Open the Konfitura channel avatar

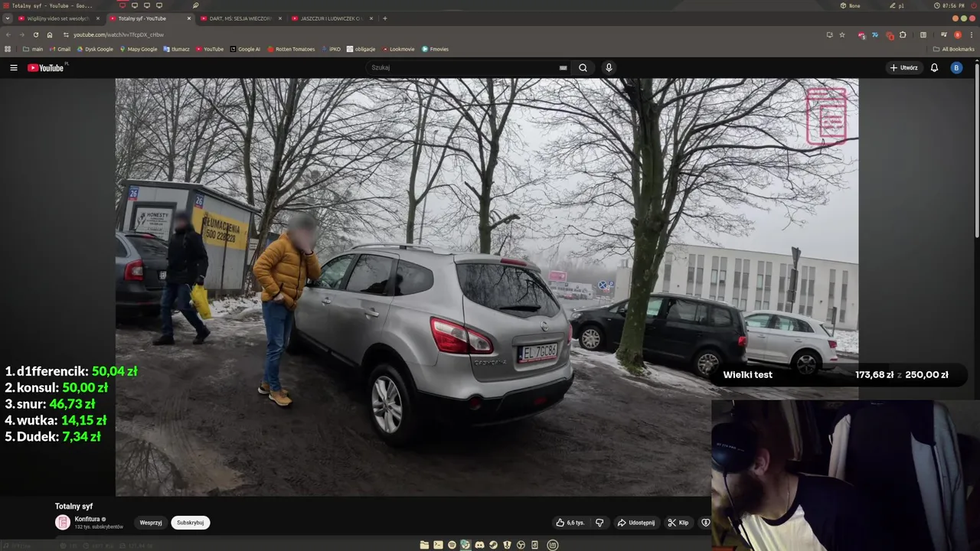(x=62, y=523)
